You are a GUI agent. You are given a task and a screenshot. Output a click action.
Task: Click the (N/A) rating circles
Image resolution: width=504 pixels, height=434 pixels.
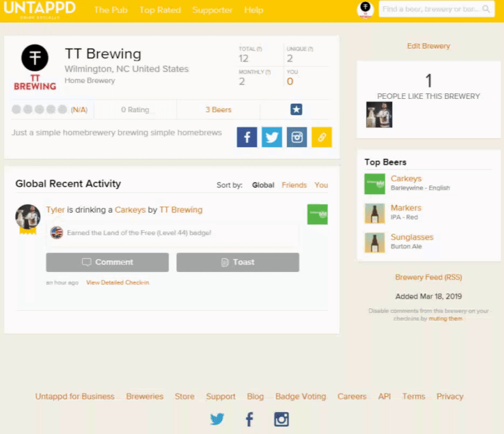[x=50, y=110]
